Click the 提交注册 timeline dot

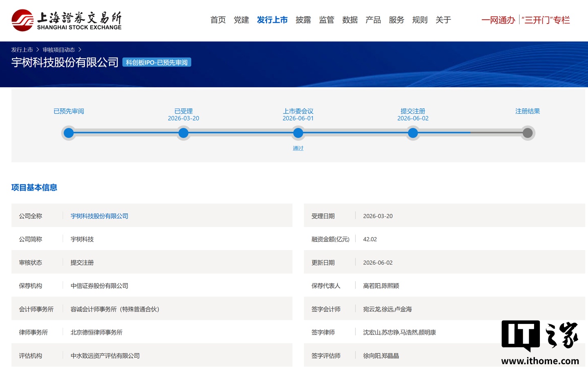(x=413, y=133)
